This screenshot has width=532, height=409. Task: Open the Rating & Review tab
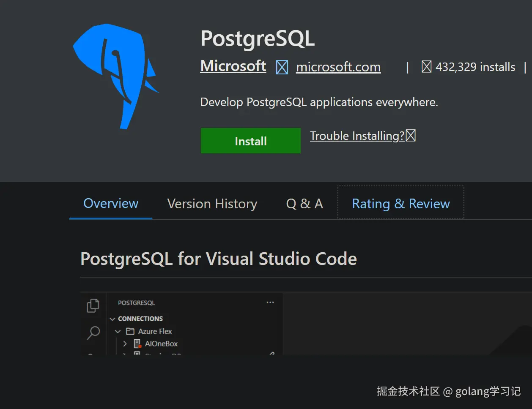click(401, 204)
